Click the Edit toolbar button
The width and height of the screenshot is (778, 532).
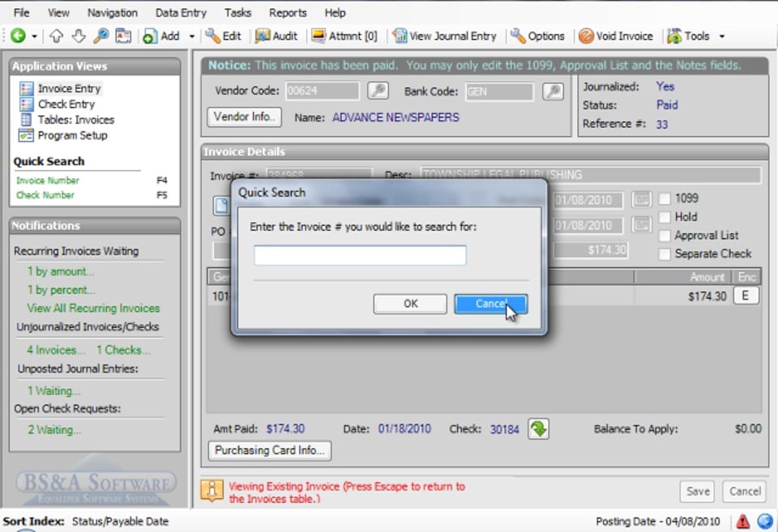pyautogui.click(x=224, y=36)
